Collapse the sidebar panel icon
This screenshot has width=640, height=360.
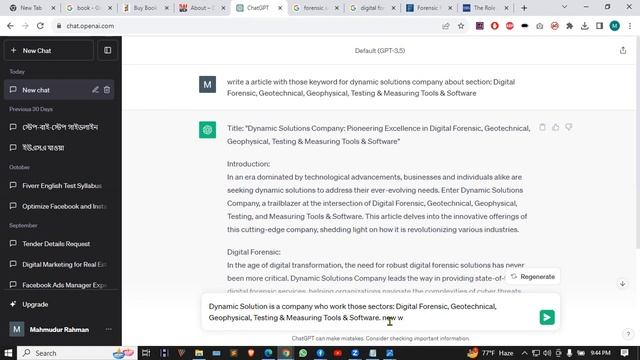107,51
